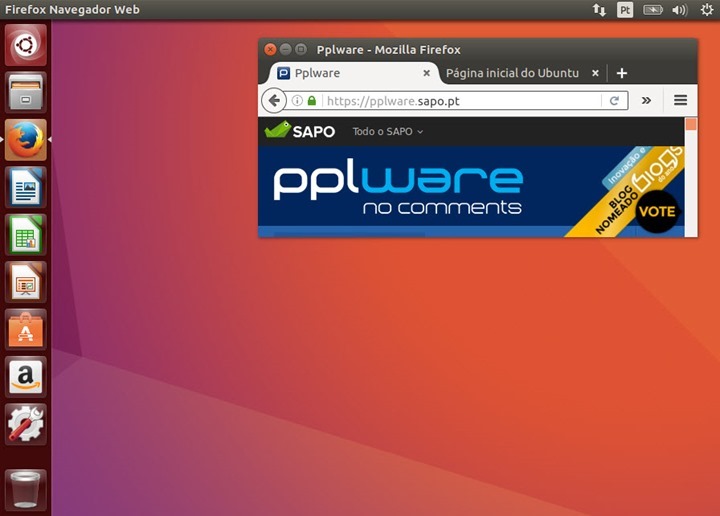Image resolution: width=720 pixels, height=516 pixels.
Task: Open Ubuntu Software Center from launcher
Action: coord(26,329)
